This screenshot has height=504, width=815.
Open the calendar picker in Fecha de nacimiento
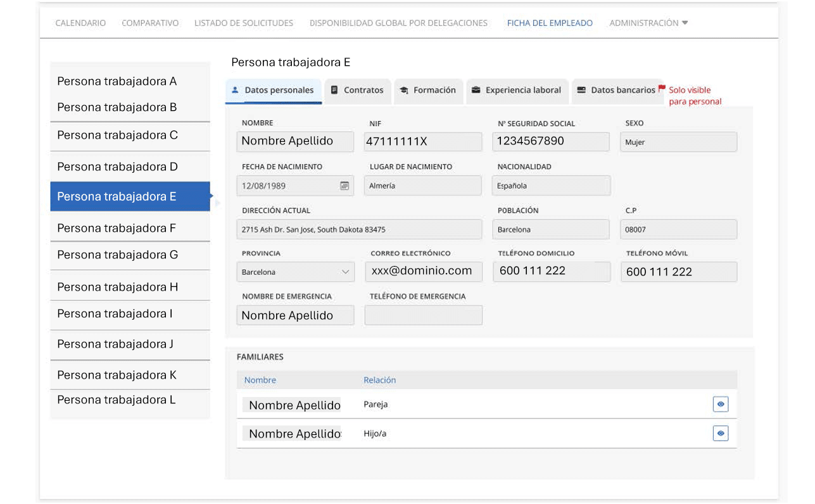click(344, 186)
